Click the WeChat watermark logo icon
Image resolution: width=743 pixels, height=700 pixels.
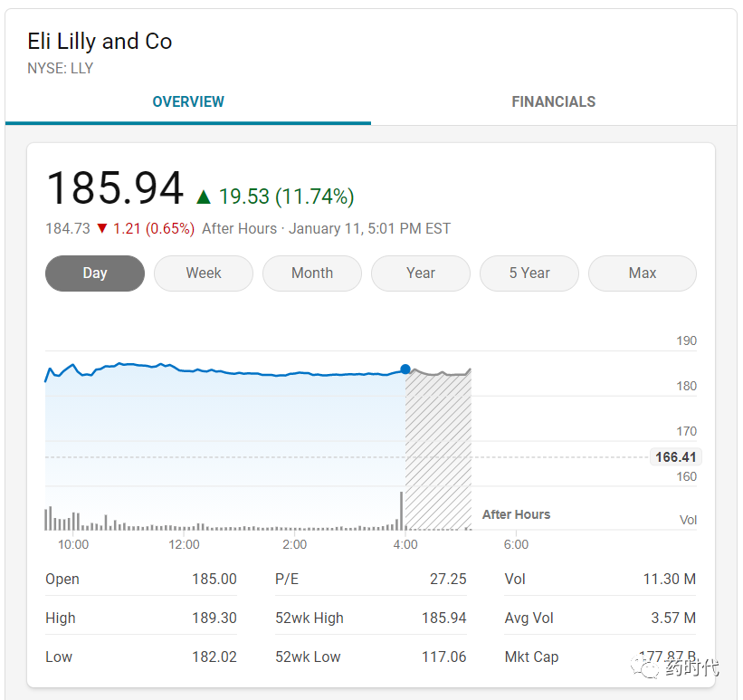[x=645, y=667]
